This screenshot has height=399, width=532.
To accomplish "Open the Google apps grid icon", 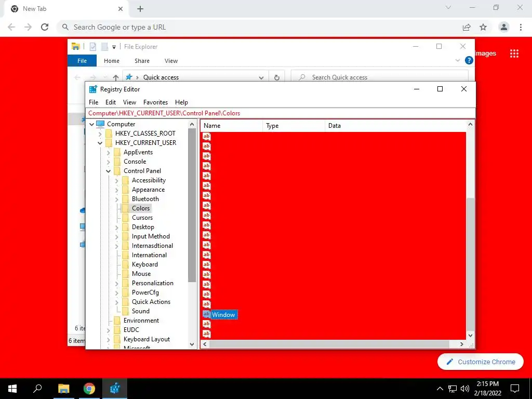I will (x=514, y=54).
